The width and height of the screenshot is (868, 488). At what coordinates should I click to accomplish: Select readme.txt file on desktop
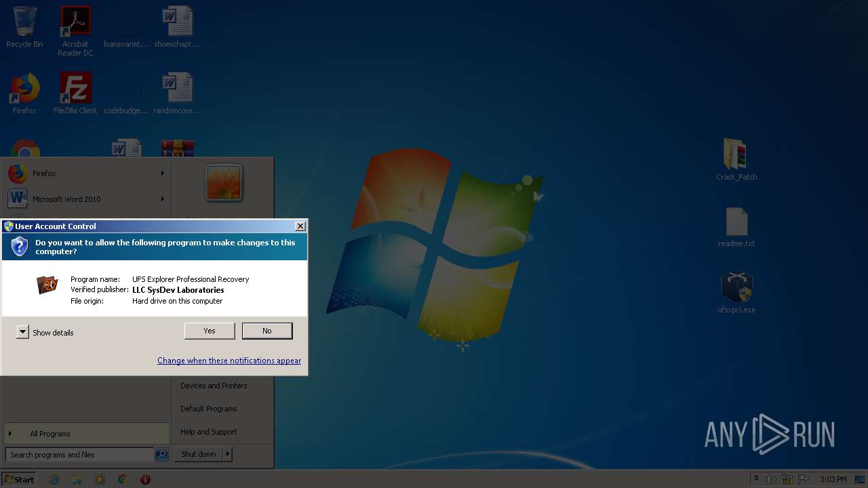[736, 226]
